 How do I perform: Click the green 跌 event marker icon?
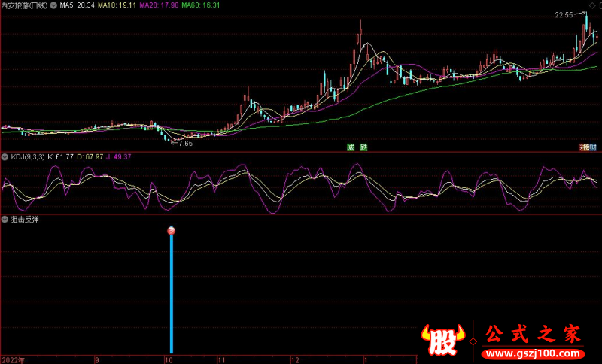point(363,147)
